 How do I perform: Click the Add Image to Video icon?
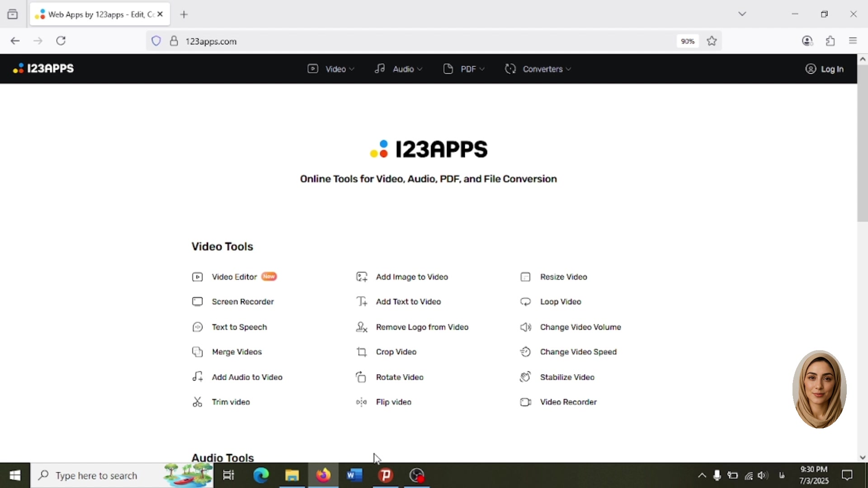tap(362, 277)
